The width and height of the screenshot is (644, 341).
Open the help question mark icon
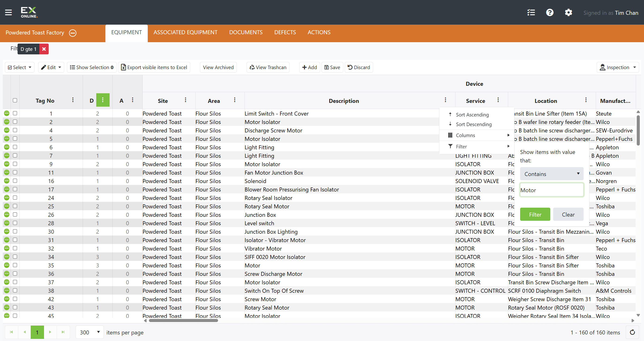pyautogui.click(x=550, y=12)
